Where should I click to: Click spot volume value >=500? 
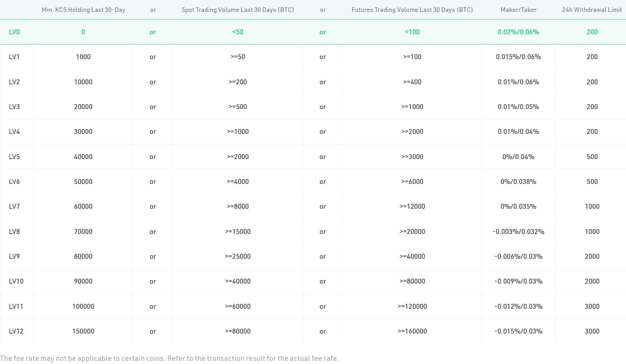(238, 107)
